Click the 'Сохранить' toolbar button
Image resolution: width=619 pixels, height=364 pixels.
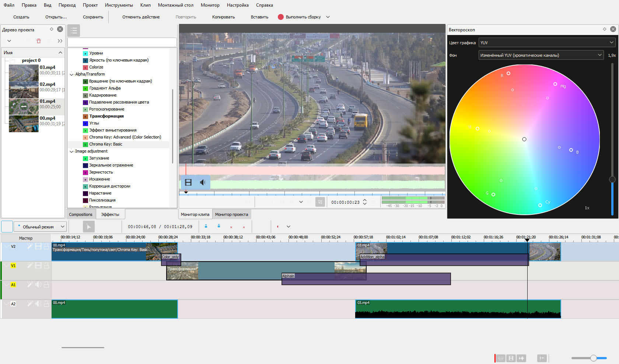click(93, 17)
